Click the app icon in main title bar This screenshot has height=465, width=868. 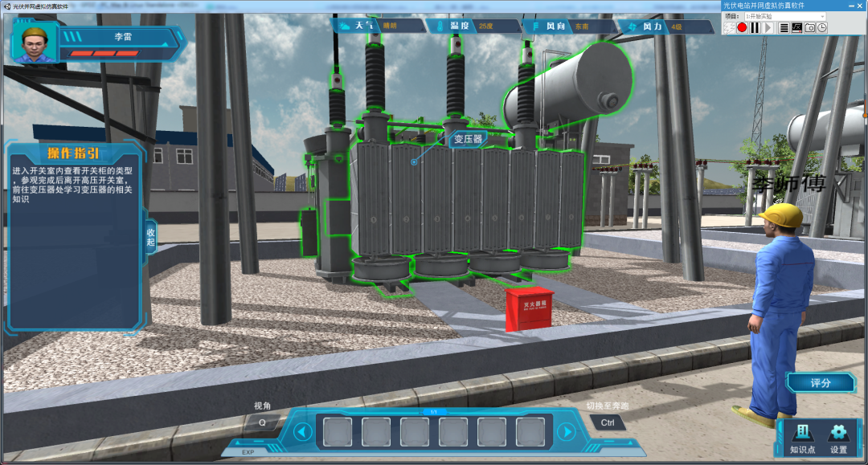click(x=6, y=6)
